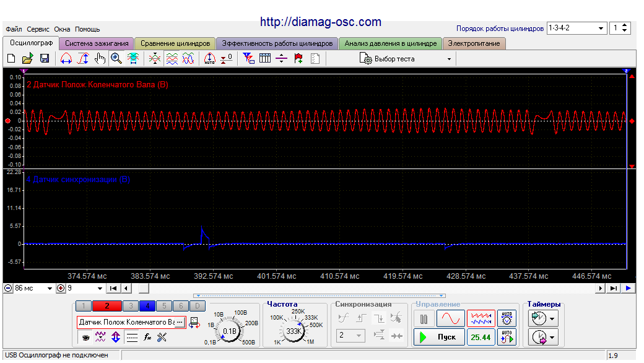Select the horizontal measurement arc tool

tap(66, 59)
